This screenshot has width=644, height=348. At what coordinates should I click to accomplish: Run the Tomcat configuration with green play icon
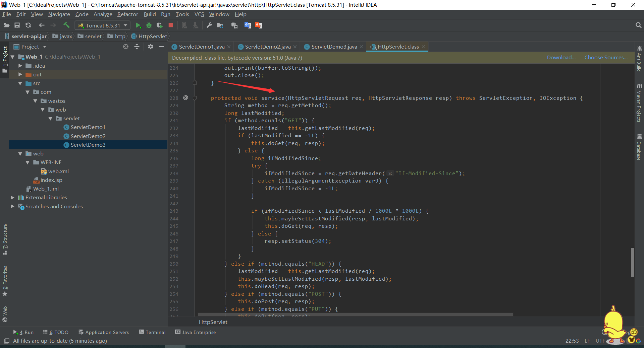point(138,25)
